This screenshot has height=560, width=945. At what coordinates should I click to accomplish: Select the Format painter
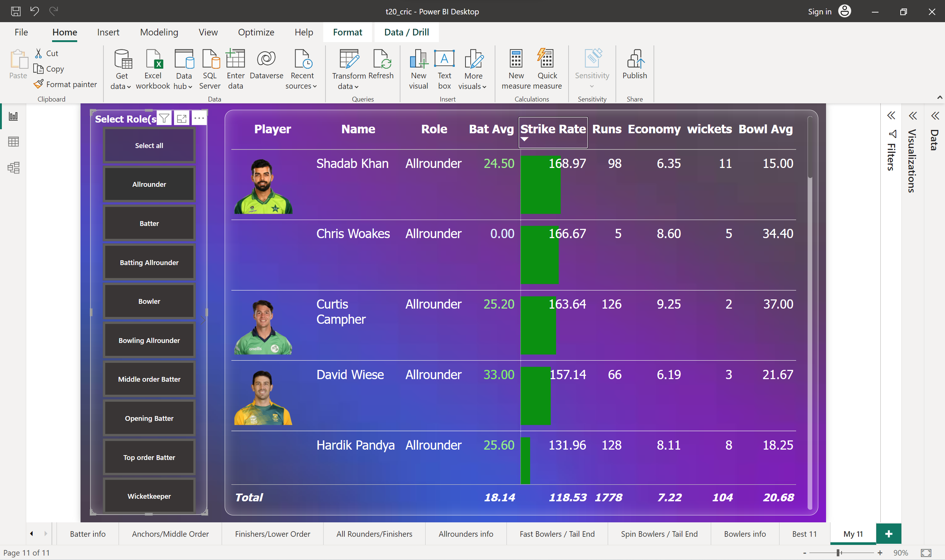pyautogui.click(x=65, y=84)
